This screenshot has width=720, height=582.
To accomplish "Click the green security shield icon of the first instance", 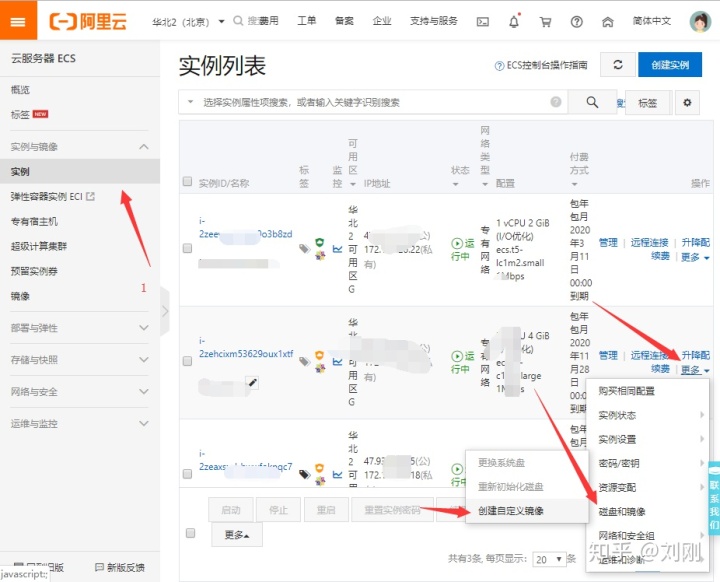I will [320, 242].
